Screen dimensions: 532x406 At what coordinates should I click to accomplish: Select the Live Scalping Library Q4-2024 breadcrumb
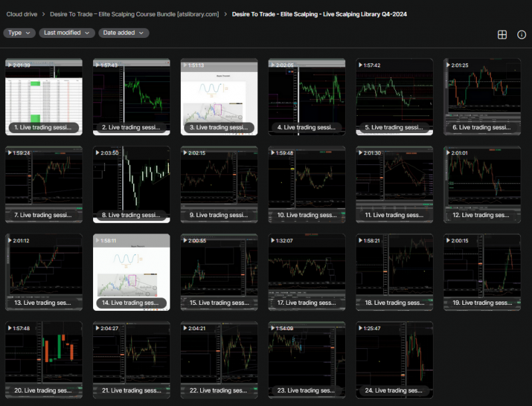[x=319, y=14]
